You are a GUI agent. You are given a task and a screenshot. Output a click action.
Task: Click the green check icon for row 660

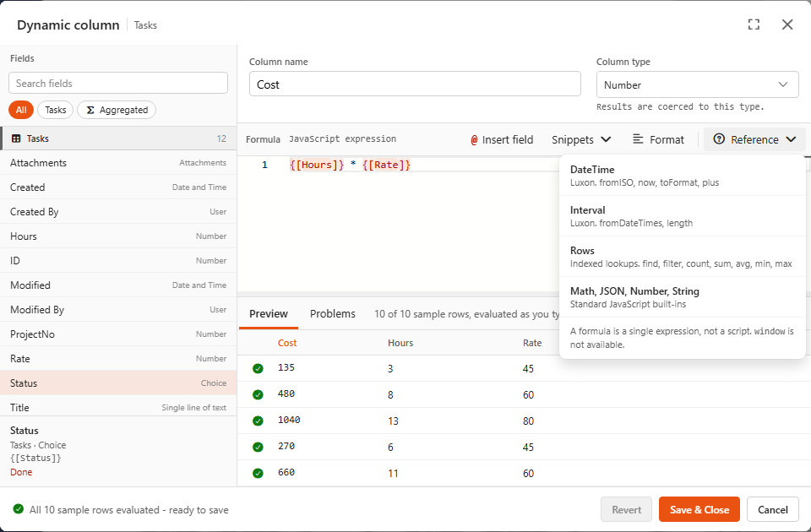pyautogui.click(x=258, y=473)
